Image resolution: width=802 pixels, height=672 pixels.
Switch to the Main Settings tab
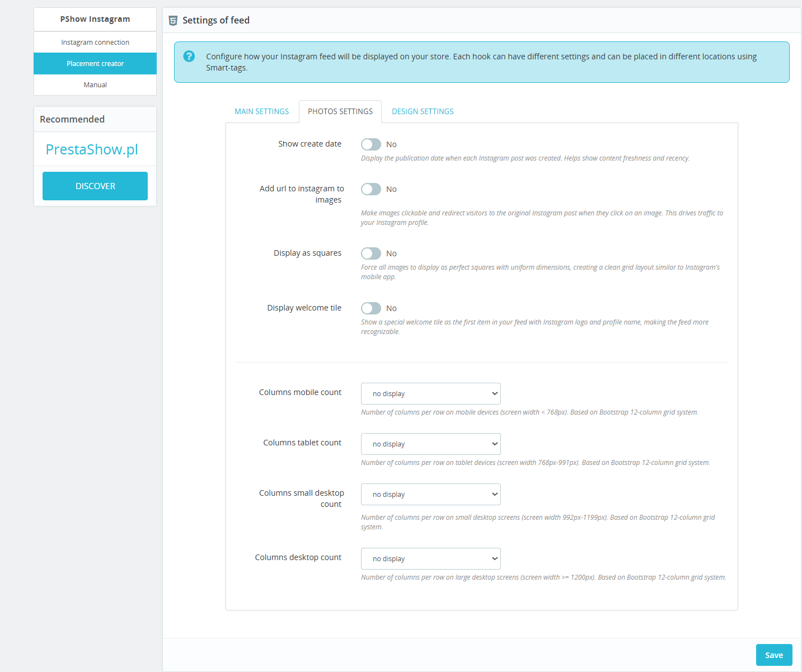coord(261,111)
